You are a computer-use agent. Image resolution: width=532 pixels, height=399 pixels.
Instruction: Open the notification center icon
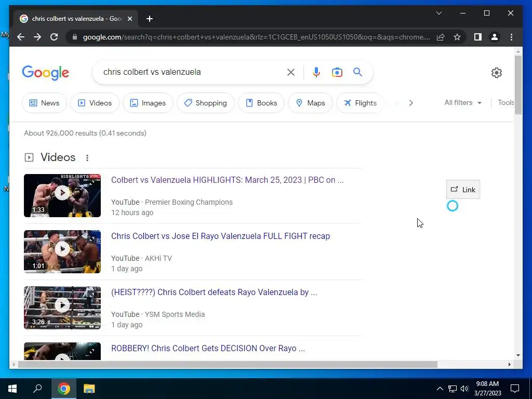click(515, 389)
